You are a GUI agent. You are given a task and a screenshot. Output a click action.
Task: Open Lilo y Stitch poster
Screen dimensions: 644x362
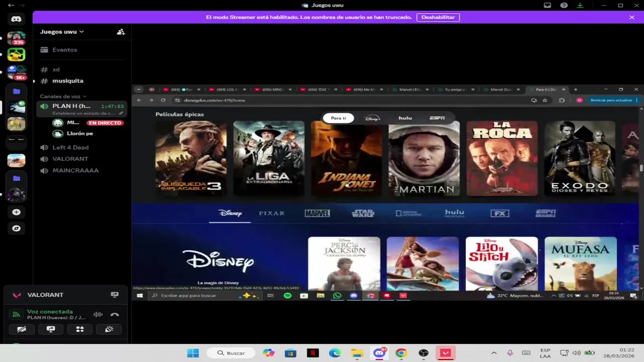coord(502,263)
